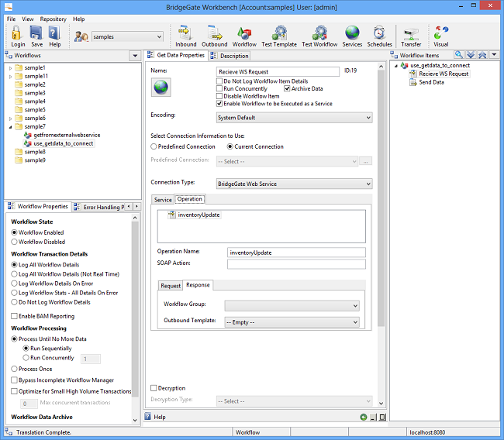Switch to the Description tab

point(233,56)
